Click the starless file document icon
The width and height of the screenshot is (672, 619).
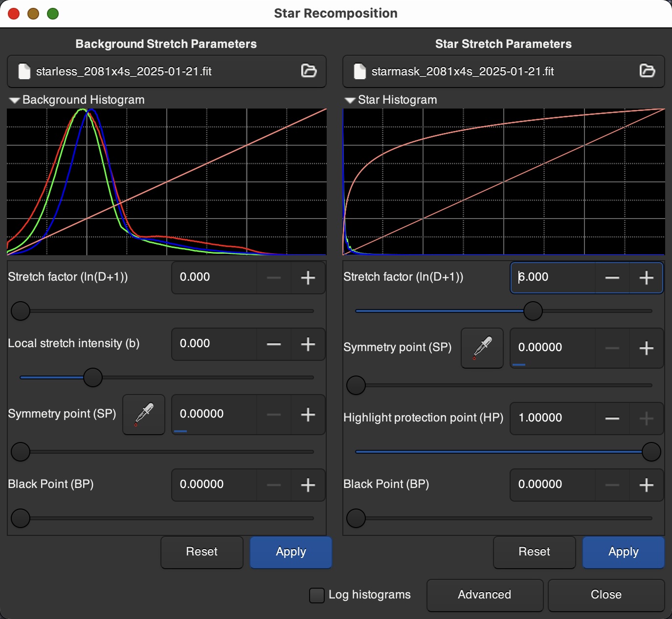tap(24, 71)
